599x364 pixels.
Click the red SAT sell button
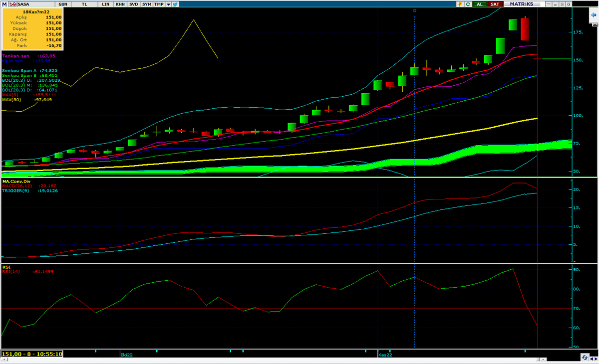(x=495, y=4)
